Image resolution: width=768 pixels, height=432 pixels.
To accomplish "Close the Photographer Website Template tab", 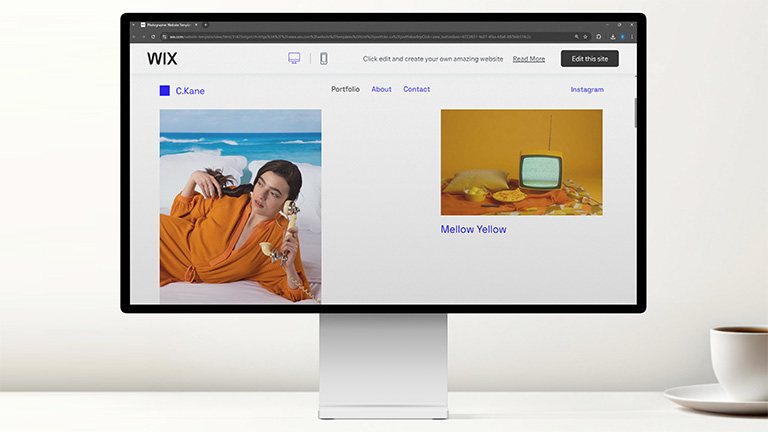I will point(196,25).
